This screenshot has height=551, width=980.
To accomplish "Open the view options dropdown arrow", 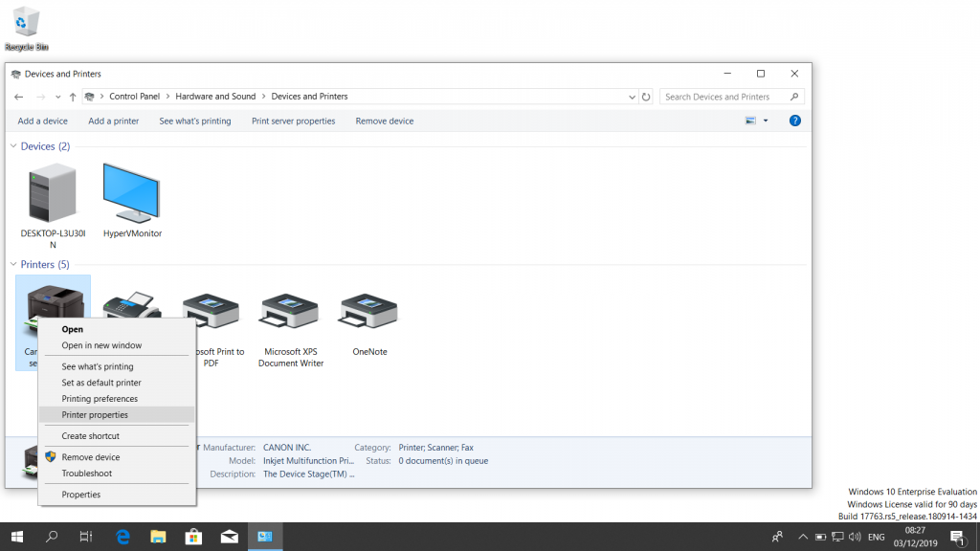I will (766, 121).
